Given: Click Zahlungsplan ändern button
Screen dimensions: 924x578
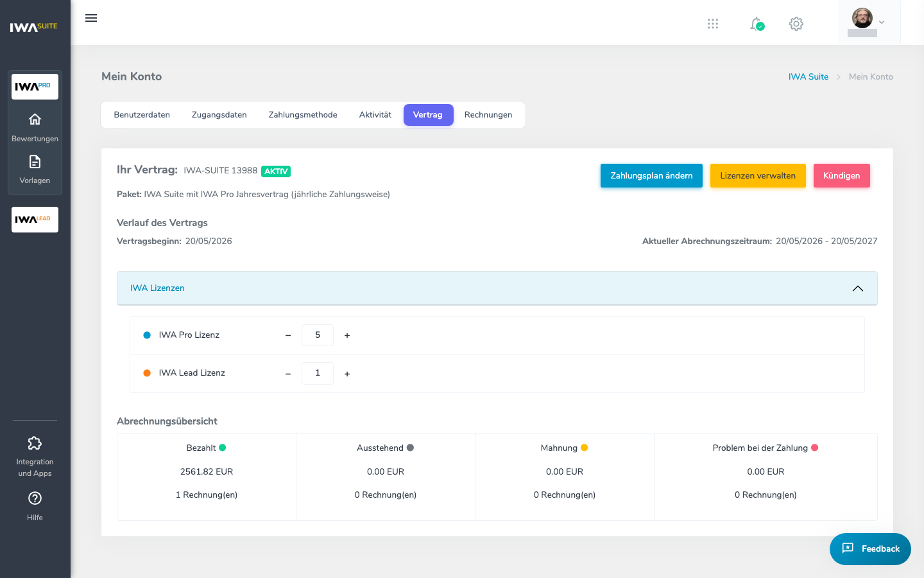Looking at the screenshot, I should click(x=651, y=176).
